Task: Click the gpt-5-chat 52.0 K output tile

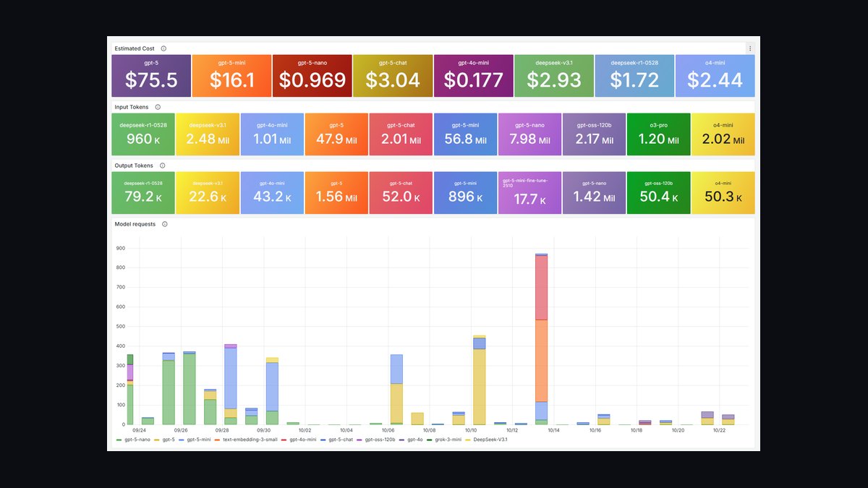Action: [401, 193]
